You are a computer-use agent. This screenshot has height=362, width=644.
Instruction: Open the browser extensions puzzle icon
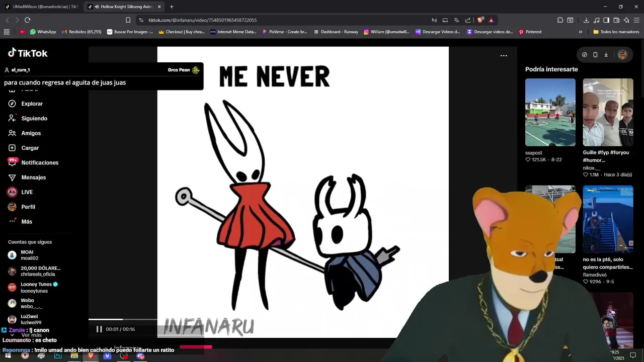click(x=560, y=20)
